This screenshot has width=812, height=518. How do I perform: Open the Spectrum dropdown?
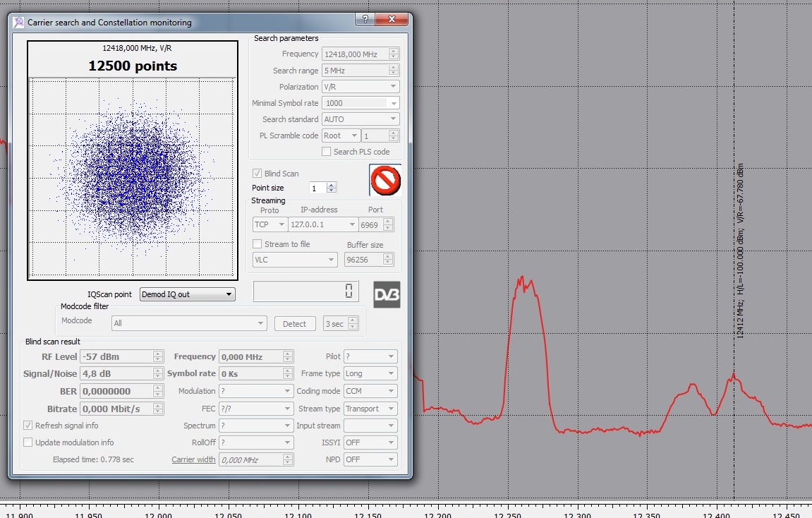pos(256,426)
